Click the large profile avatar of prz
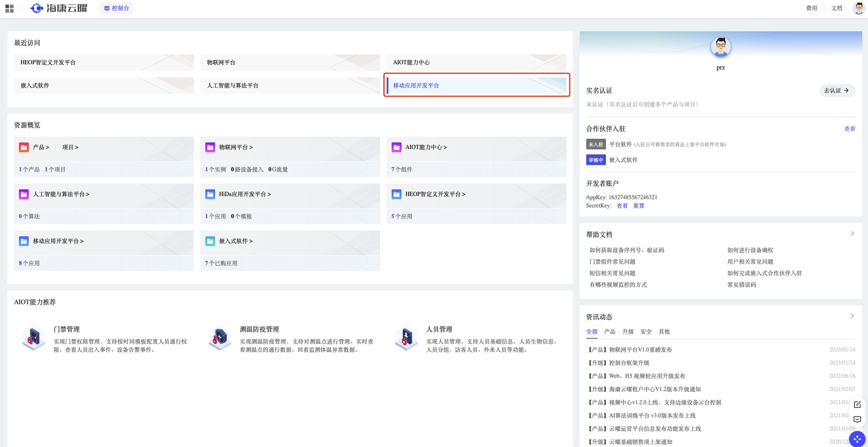868x447 pixels. point(720,47)
